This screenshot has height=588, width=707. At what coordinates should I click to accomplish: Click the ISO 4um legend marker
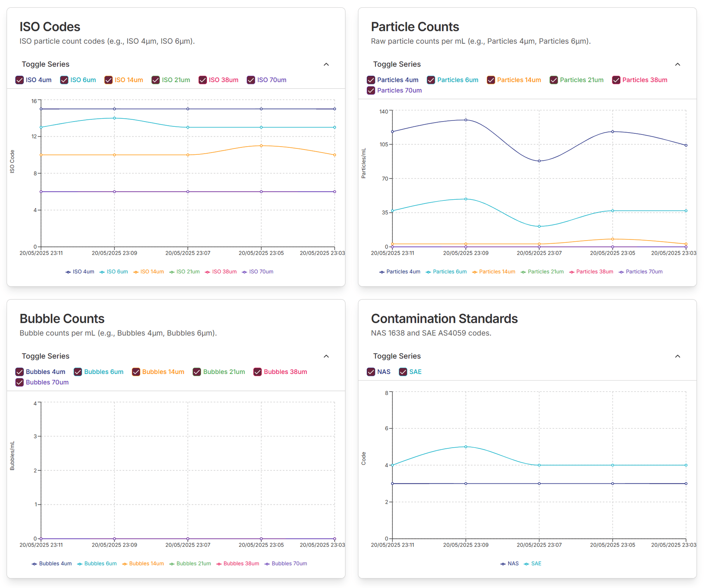click(68, 272)
